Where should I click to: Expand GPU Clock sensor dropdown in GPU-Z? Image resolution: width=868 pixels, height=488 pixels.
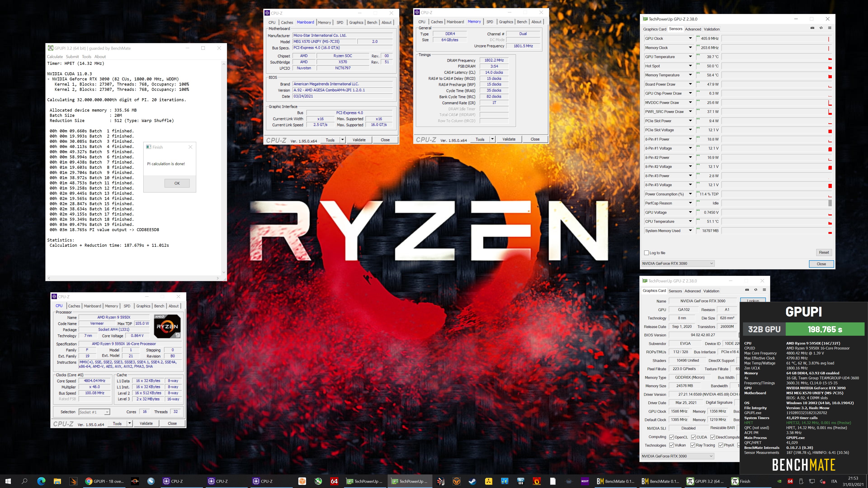690,38
